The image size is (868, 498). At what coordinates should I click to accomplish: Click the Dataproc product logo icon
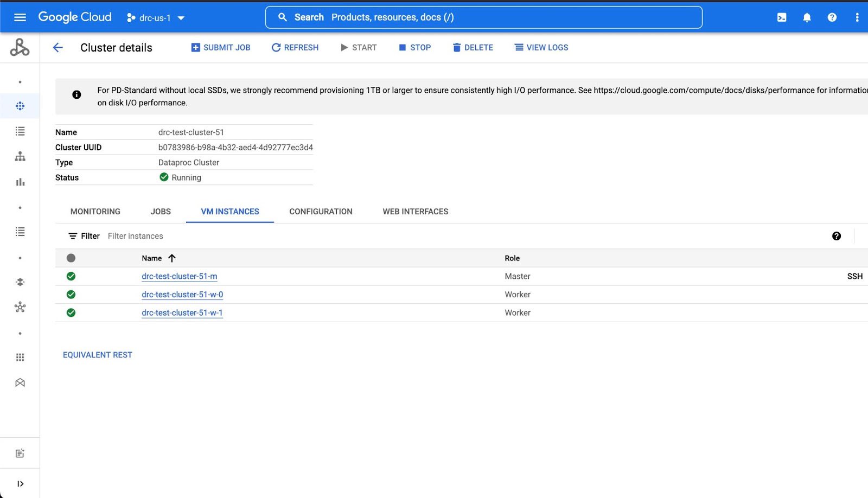tap(20, 48)
